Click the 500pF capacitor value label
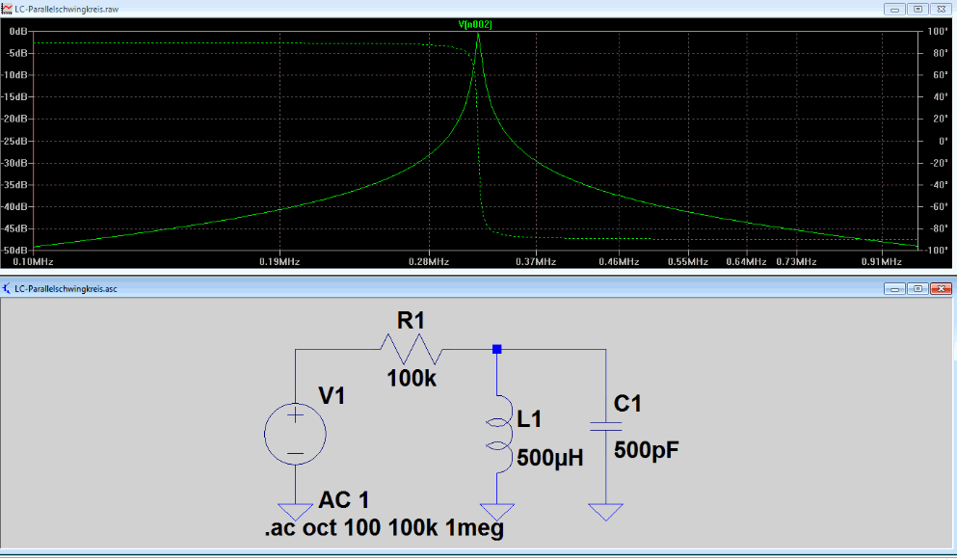 click(x=647, y=450)
